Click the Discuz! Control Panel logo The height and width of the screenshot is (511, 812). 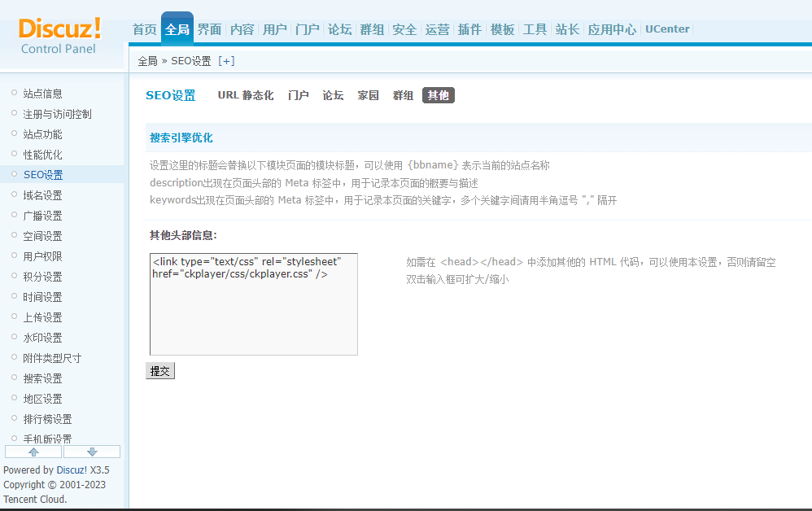[x=59, y=36]
